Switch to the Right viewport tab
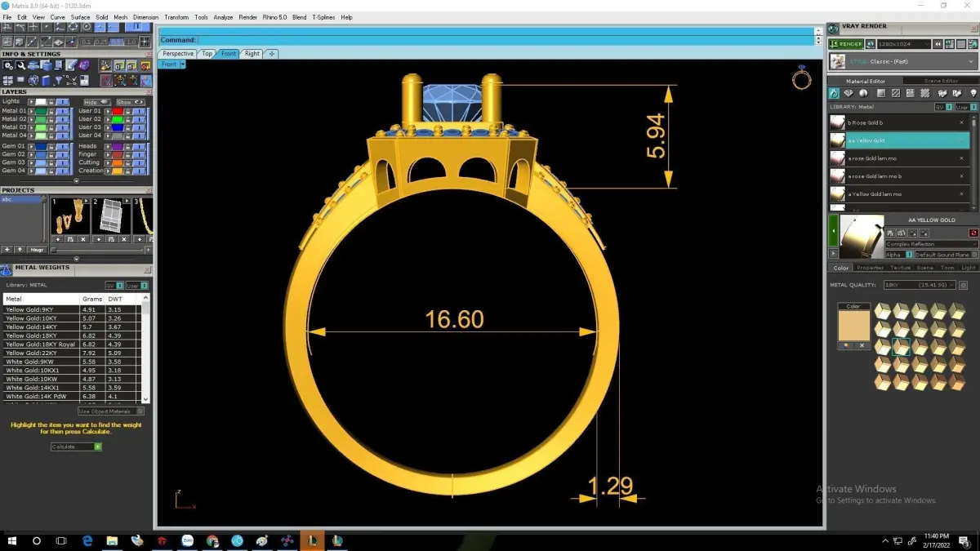 252,54
